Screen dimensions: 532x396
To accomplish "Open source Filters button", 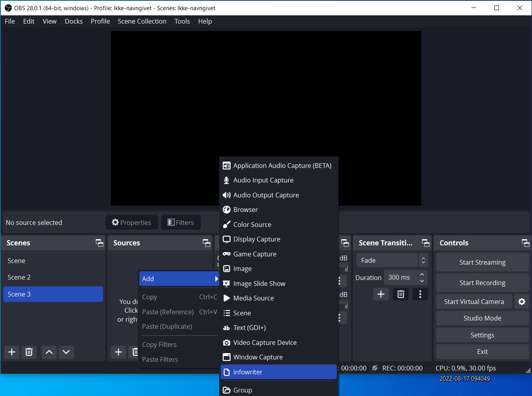I will [181, 223].
